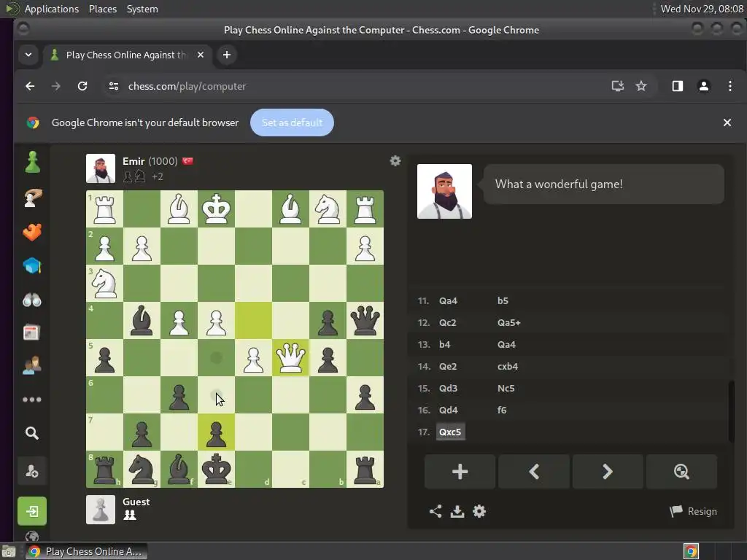Click the sidebar search magnifier icon
Screen dimensions: 747x560
pyautogui.click(x=32, y=433)
